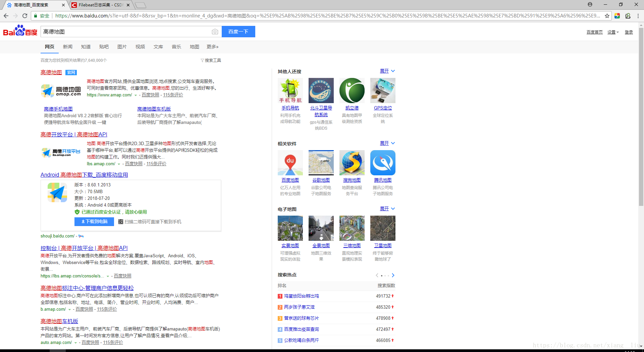This screenshot has height=352, width=644.
Task: Open 更多» tab options
Action: [213, 47]
